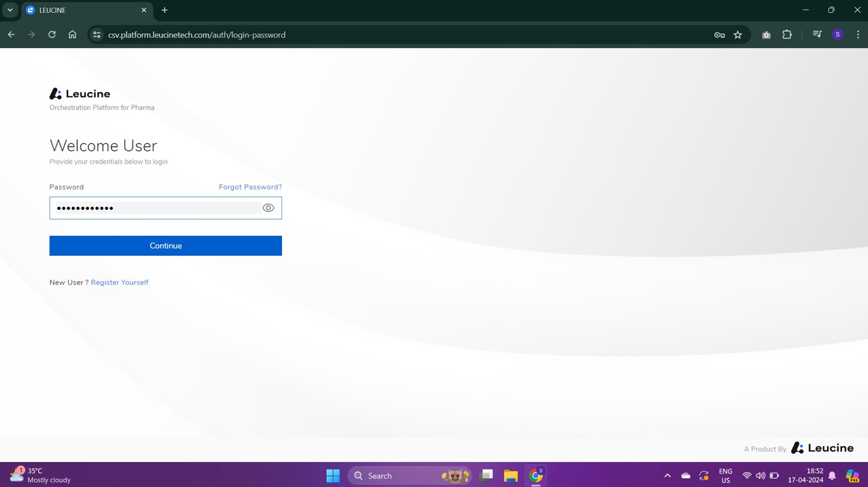Close the LEUCINE tab

pyautogui.click(x=143, y=10)
